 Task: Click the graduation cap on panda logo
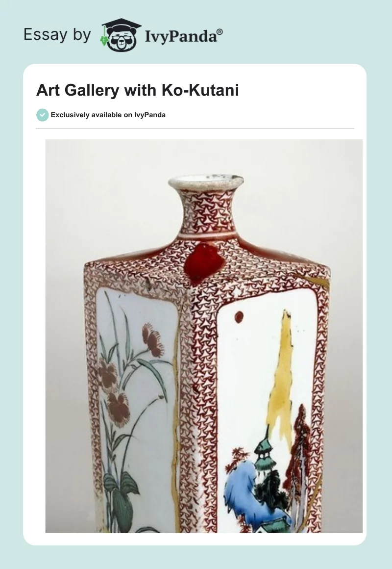pyautogui.click(x=122, y=25)
